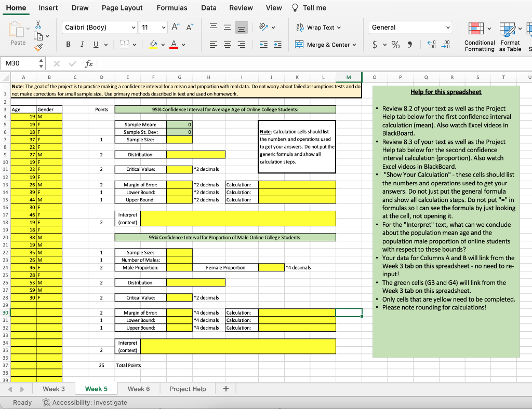The image size is (532, 409).
Task: Toggle Italic formatting
Action: [82, 44]
